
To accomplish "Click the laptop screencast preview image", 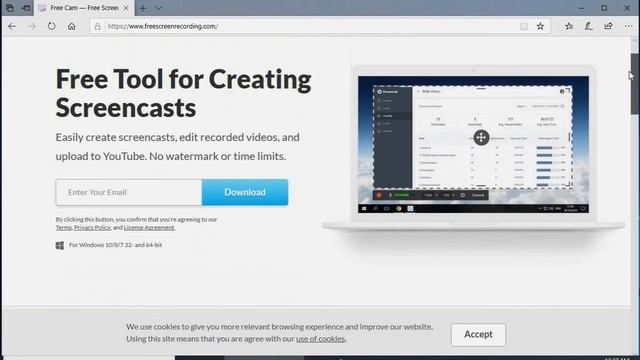I will [473, 145].
